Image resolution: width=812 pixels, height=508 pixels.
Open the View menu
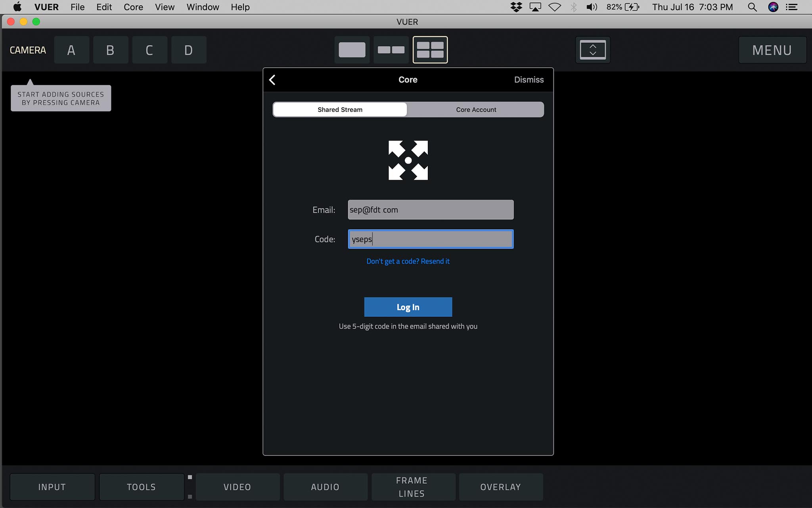[165, 7]
